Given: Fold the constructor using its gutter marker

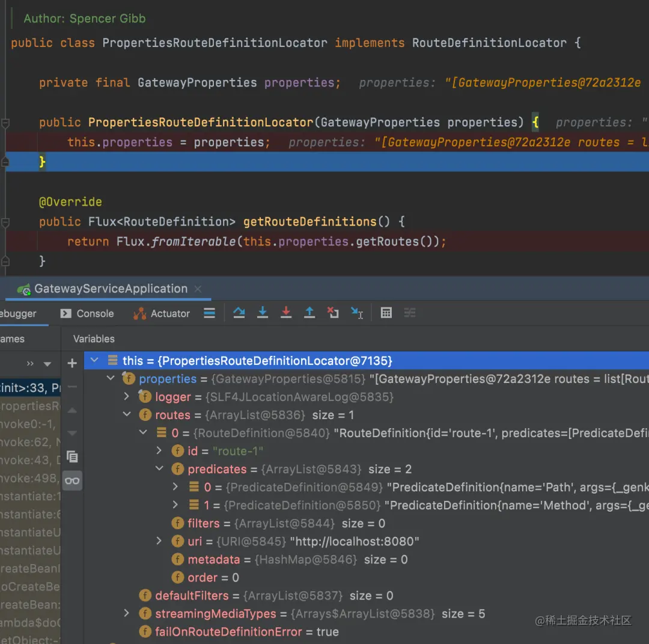Looking at the screenshot, I should tap(5, 123).
